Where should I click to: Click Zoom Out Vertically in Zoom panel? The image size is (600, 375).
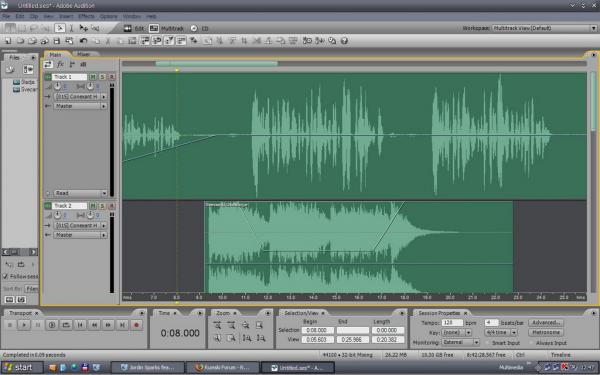261,338
